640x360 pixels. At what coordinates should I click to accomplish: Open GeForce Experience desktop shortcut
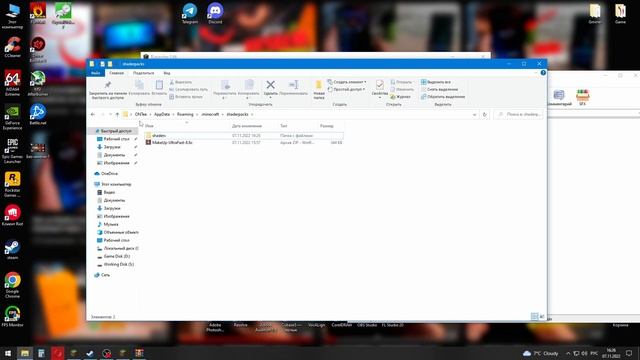tap(13, 117)
